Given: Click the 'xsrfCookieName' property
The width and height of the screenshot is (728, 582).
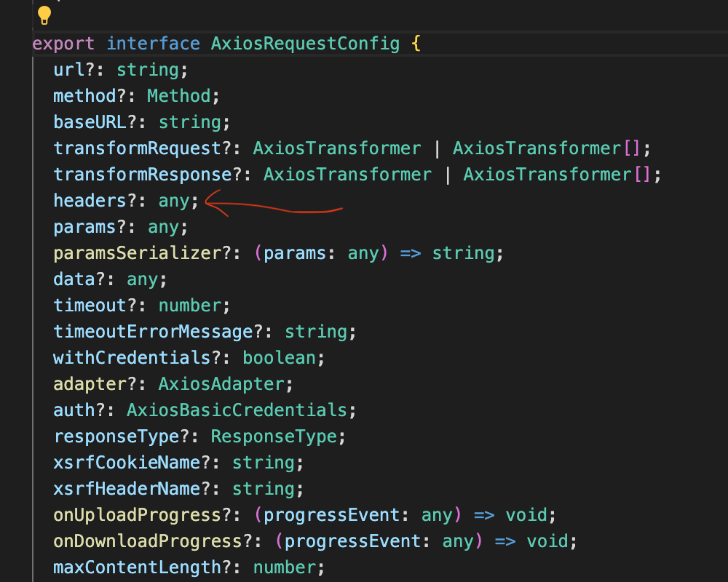Looking at the screenshot, I should (127, 463).
